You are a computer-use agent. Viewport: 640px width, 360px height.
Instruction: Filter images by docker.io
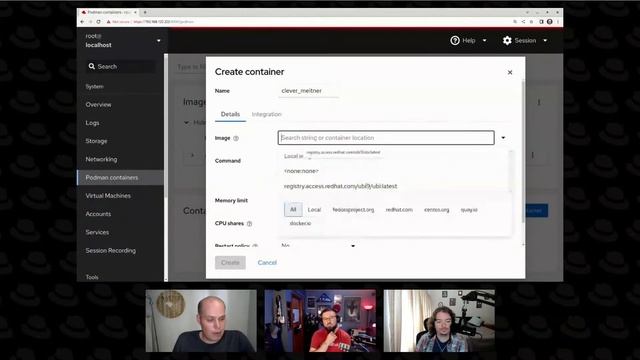point(300,223)
